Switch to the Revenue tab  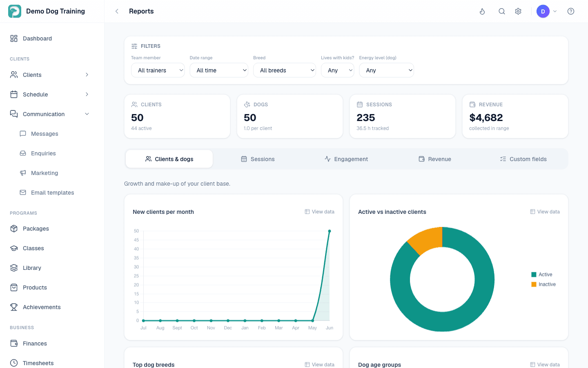[435, 159]
